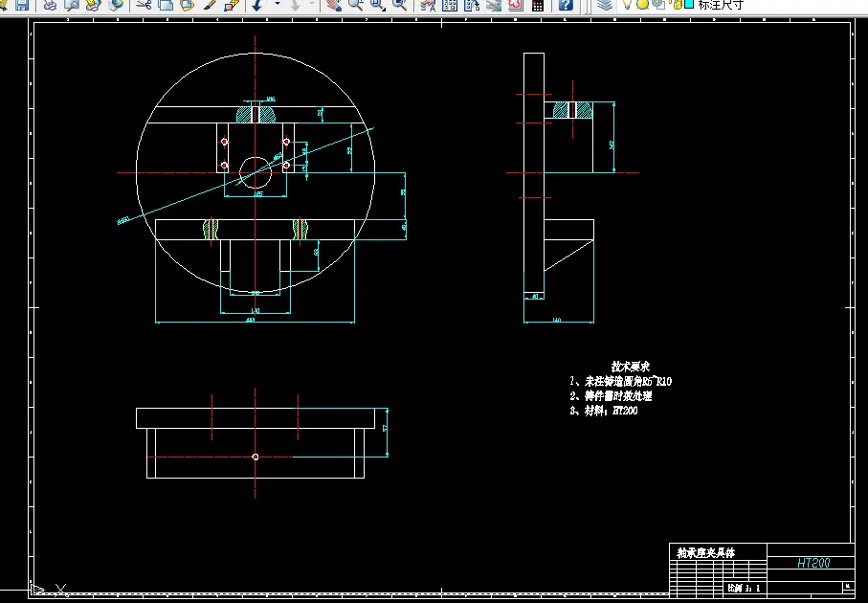
Task: Open the Markup Set Manager icon
Action: (516, 5)
